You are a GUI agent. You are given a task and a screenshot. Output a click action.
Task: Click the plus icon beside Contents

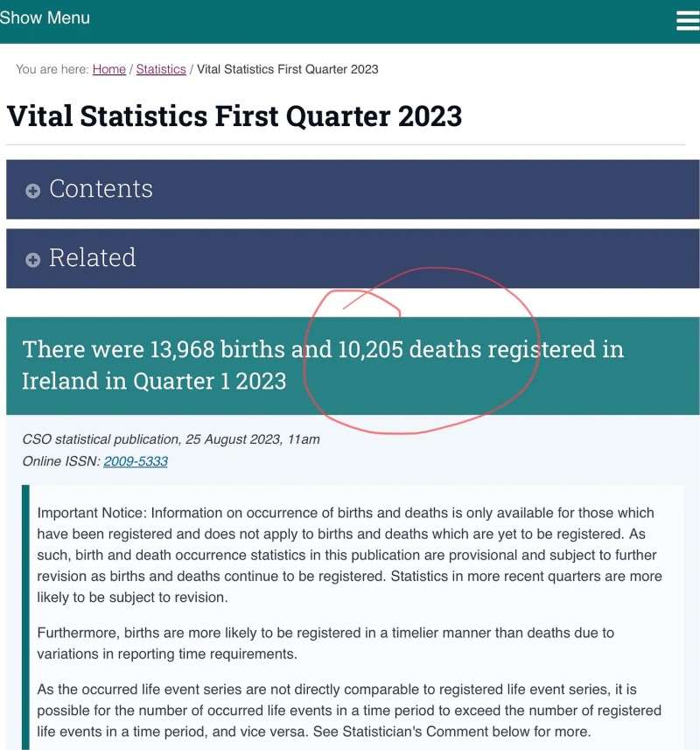click(x=33, y=191)
